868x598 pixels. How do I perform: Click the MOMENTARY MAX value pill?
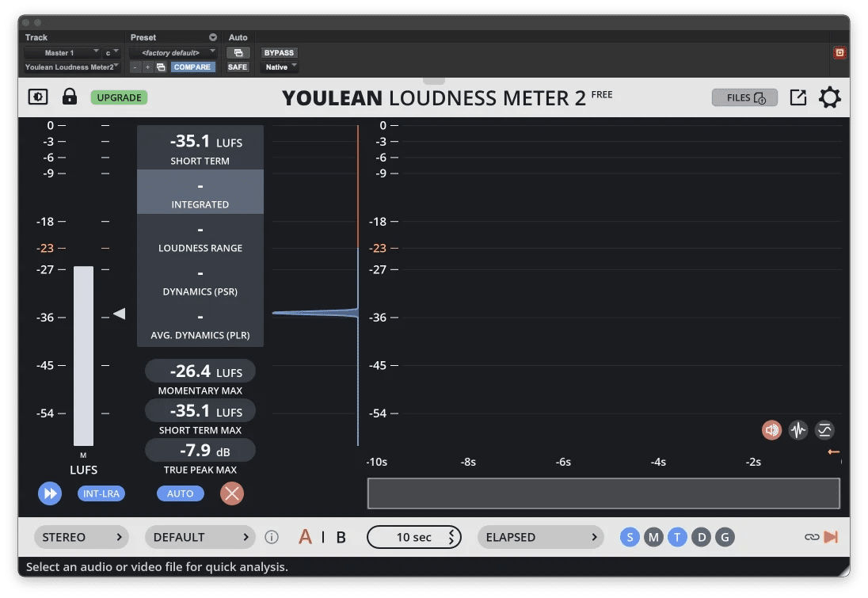tap(200, 371)
